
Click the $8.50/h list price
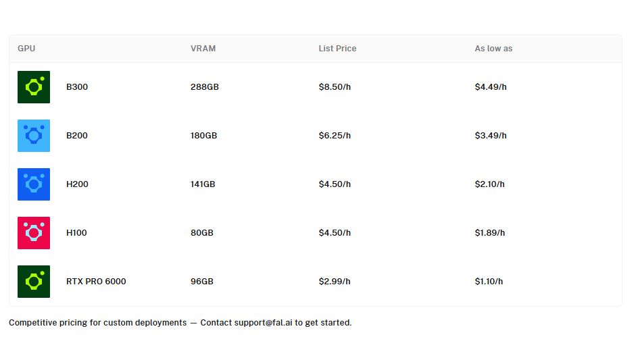(335, 87)
